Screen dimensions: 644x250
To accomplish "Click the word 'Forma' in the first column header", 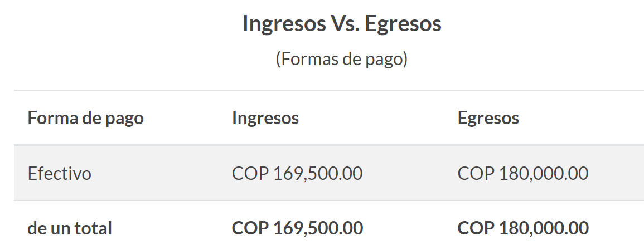I will tap(53, 118).
